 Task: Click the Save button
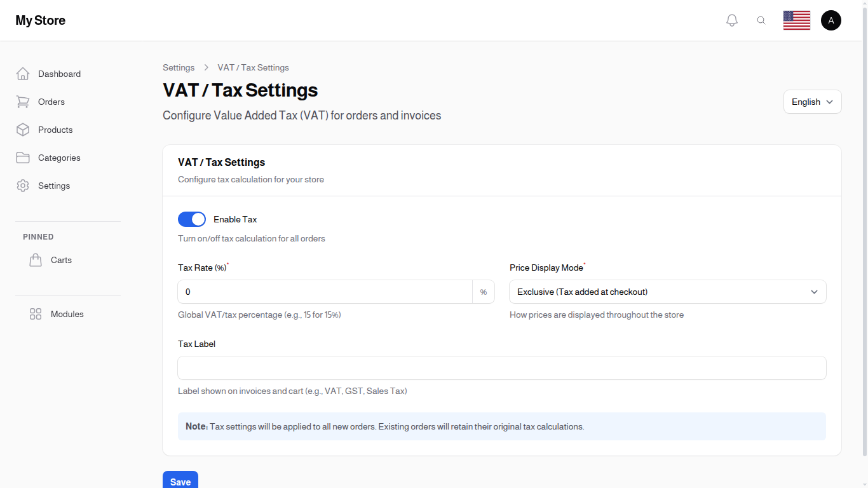point(180,481)
